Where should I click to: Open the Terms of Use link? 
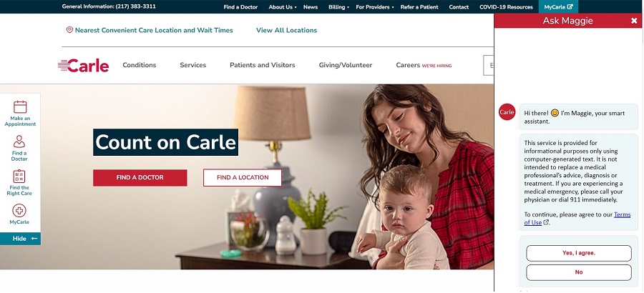[x=577, y=219]
